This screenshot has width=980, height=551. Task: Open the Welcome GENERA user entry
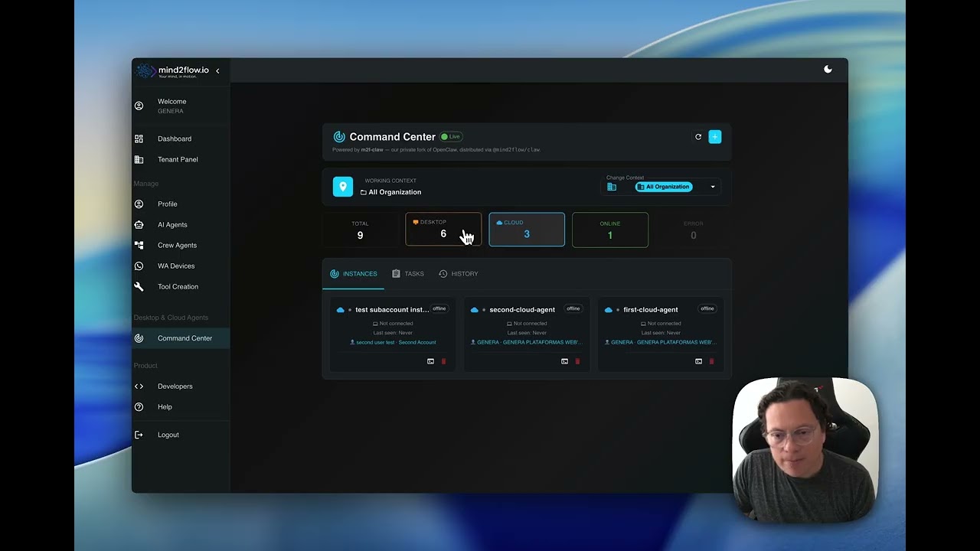coord(181,106)
